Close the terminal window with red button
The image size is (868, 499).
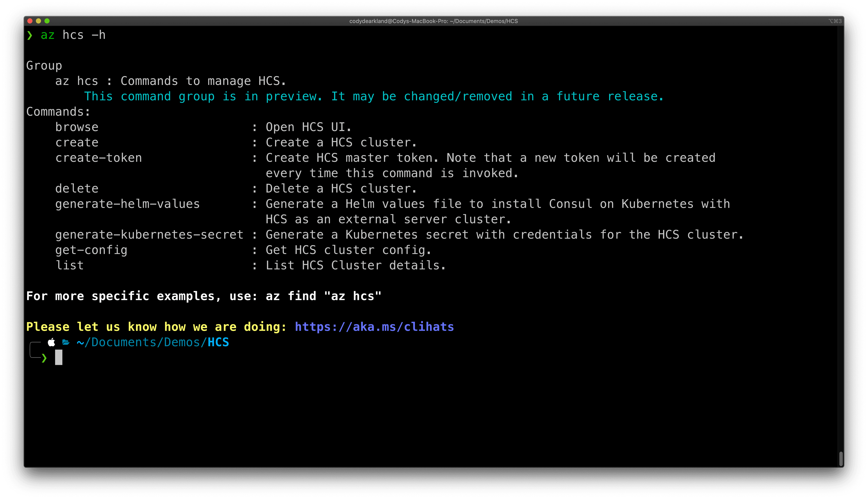click(30, 21)
